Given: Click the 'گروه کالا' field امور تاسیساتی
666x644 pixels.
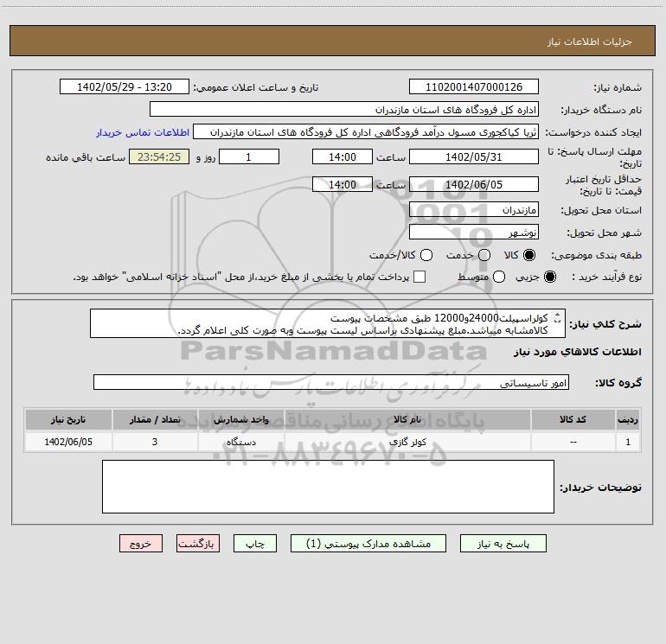Looking at the screenshot, I should 329,382.
